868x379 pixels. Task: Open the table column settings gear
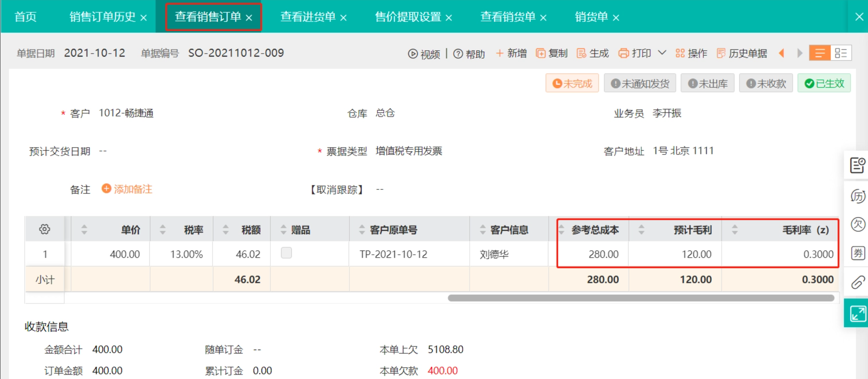click(44, 229)
